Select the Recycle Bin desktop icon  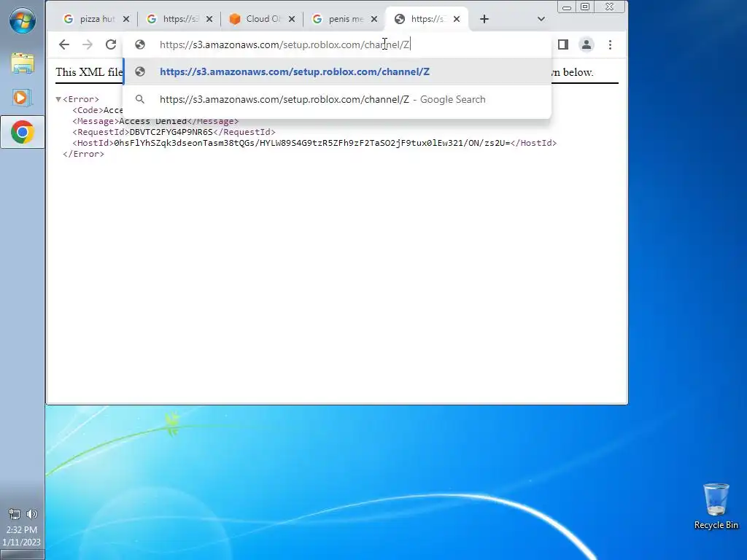[716, 507]
